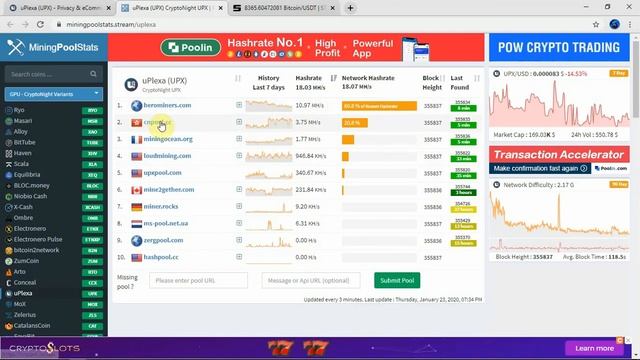Screen dimensions: 640x360
Task: Open the browser profile avatar
Action: pos(614,24)
